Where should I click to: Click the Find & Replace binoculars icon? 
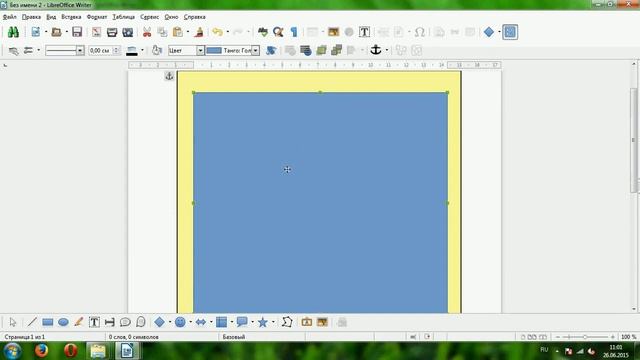pos(13,32)
